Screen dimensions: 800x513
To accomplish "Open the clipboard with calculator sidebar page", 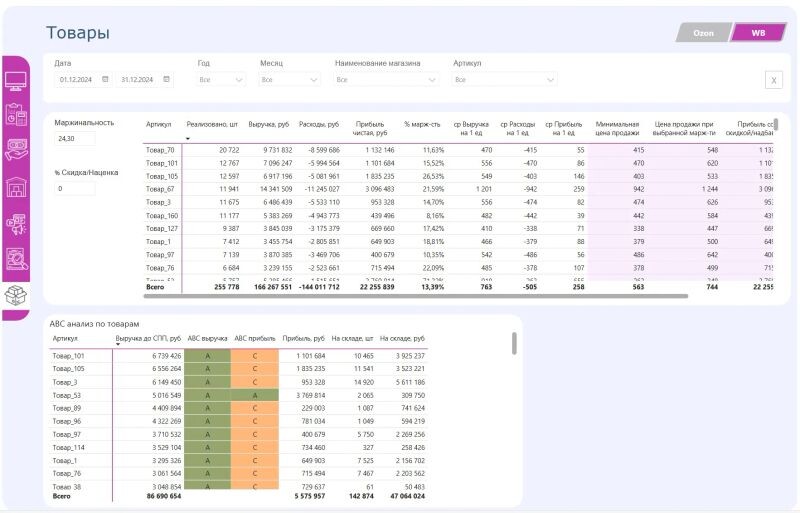I will [16, 115].
